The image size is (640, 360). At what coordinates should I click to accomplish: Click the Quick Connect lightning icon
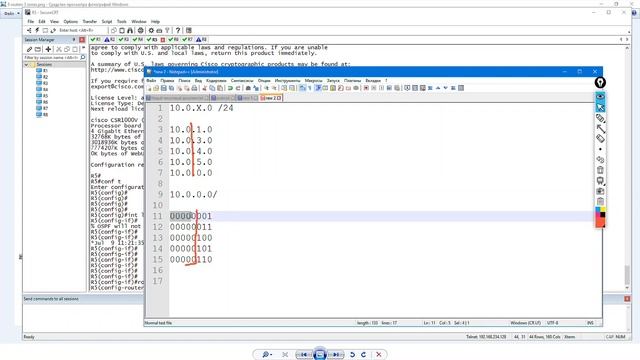pos(37,30)
